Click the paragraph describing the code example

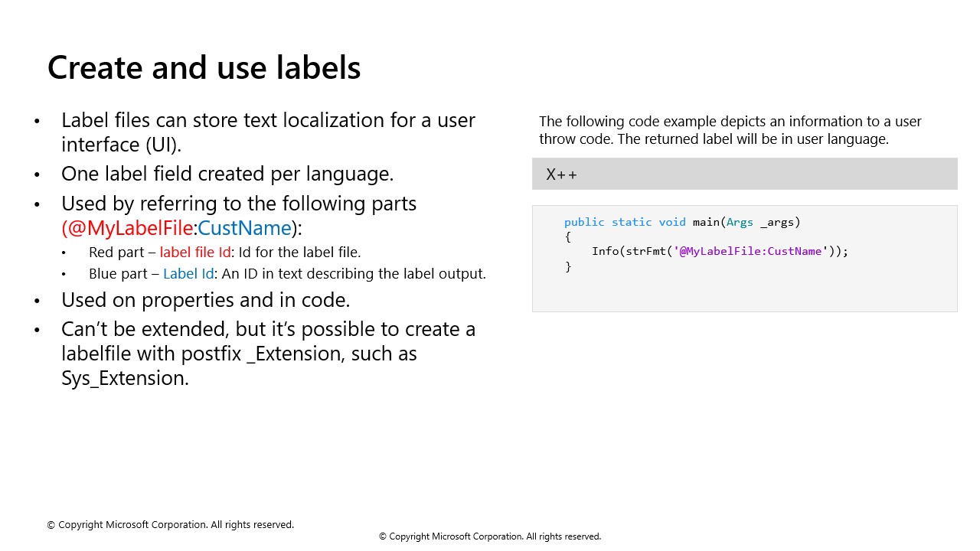(x=730, y=130)
